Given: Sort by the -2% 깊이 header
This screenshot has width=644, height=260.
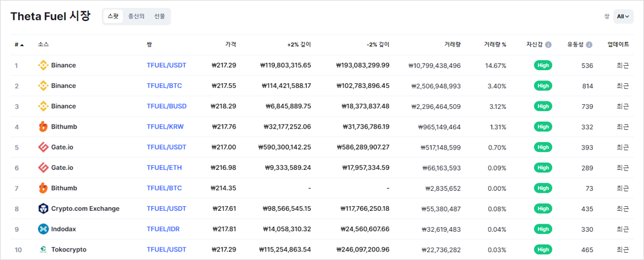Looking at the screenshot, I should (x=378, y=45).
